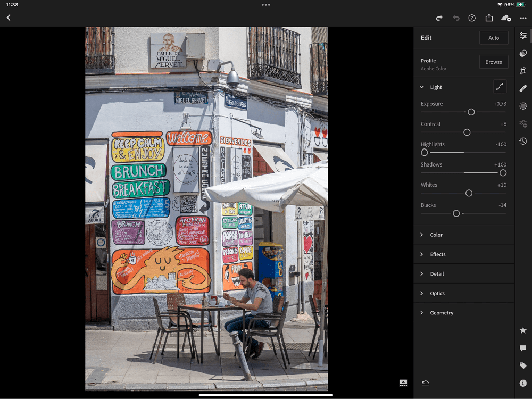The height and width of the screenshot is (399, 532).
Task: Check cloud sync status icon
Action: tap(506, 18)
